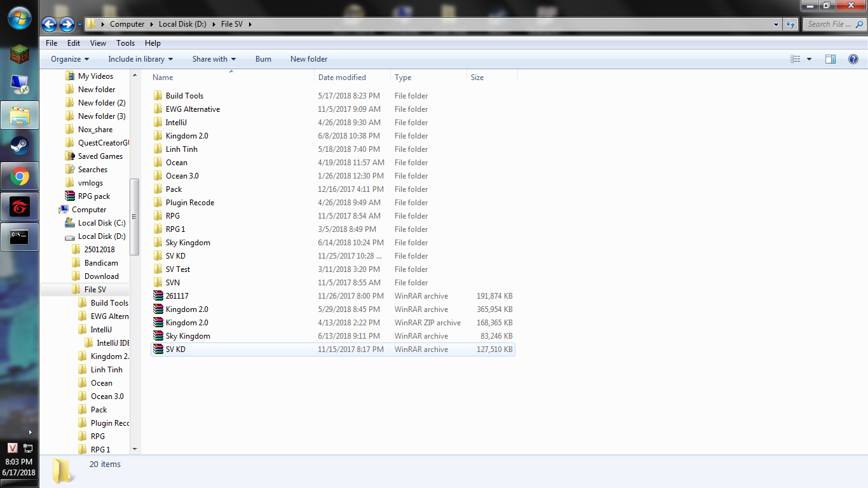This screenshot has height=488, width=868.
Task: Open the Tools menu
Action: (125, 43)
